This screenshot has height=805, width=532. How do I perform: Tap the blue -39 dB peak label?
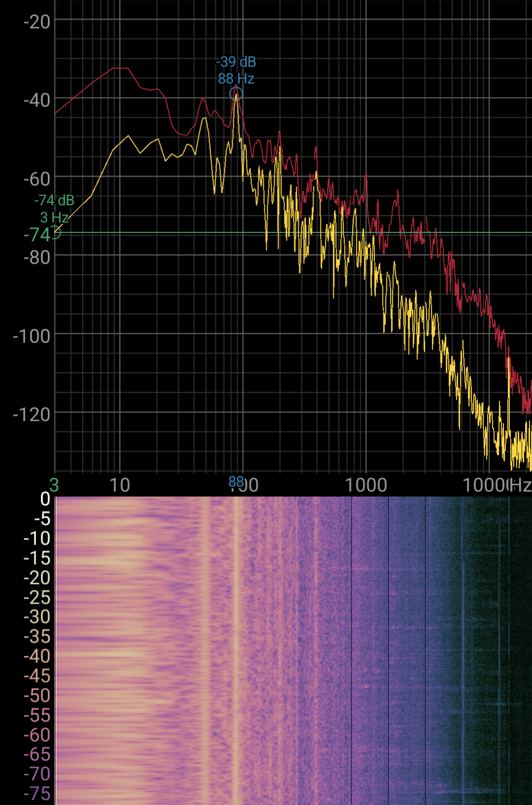pyautogui.click(x=236, y=62)
